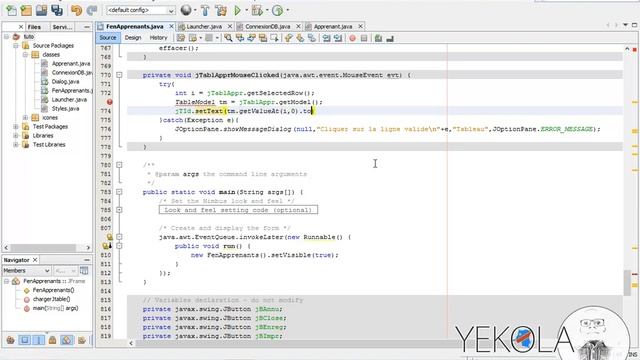The image size is (640, 360).
Task: Select chargerJtable() in the Navigator
Action: tap(51, 299)
